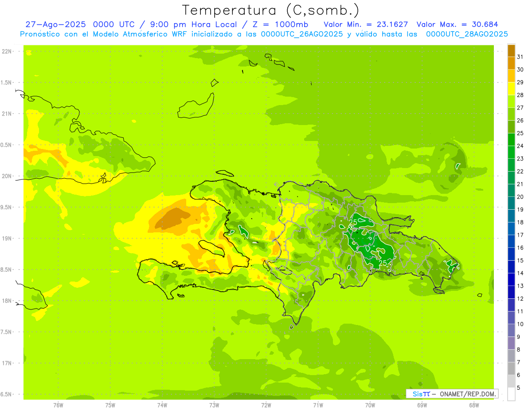Click the colorbar label "10"
The height and width of the screenshot is (411, 532).
(x=520, y=324)
